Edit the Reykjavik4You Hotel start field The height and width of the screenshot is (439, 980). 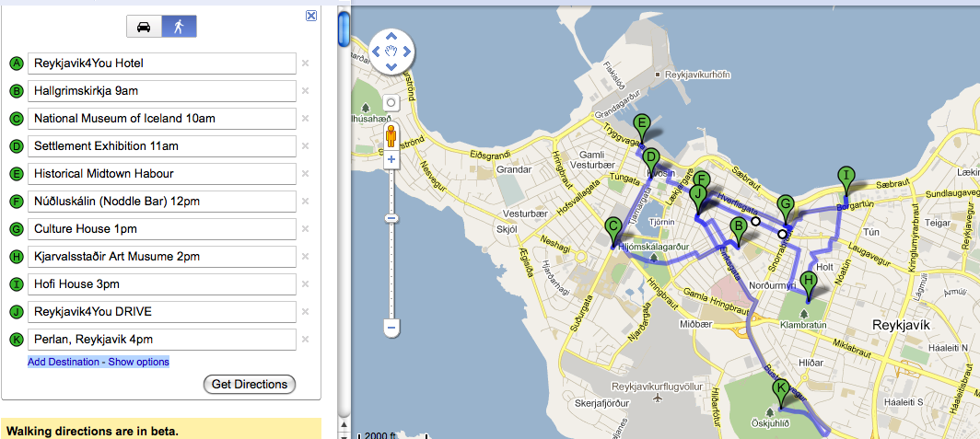coord(161,64)
